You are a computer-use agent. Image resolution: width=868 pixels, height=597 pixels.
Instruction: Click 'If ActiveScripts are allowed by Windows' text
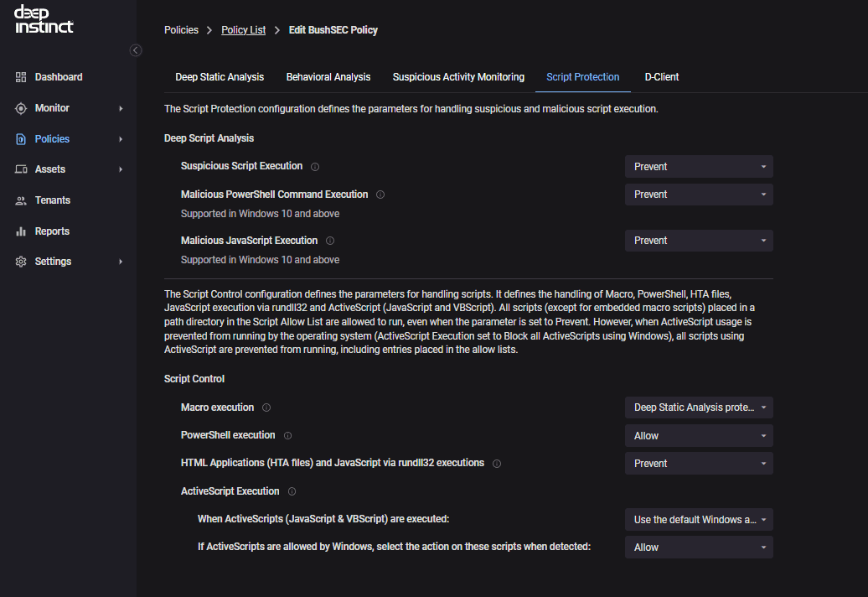tap(394, 547)
